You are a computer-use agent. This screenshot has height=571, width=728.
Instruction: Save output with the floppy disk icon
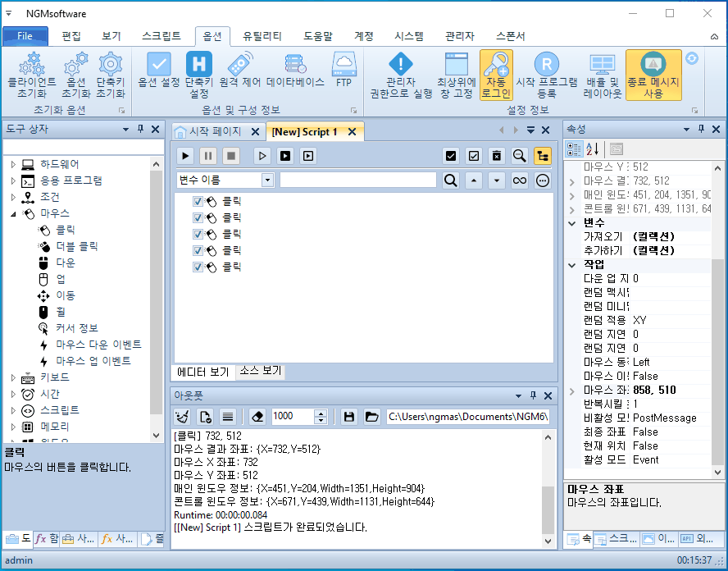click(x=348, y=417)
